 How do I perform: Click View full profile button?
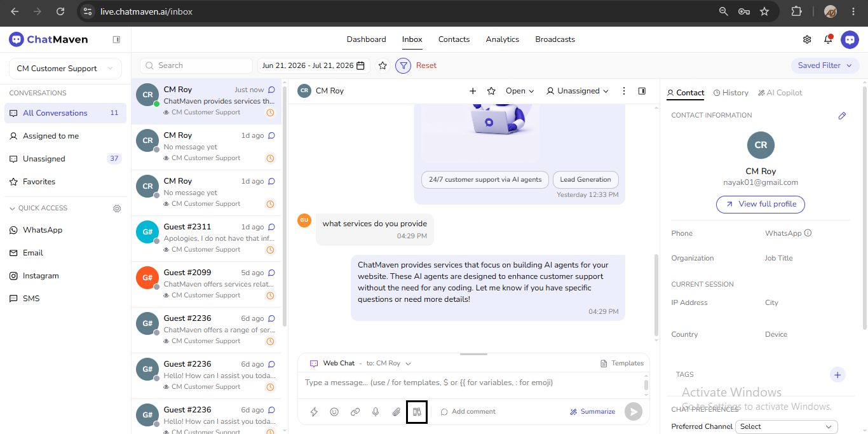(x=761, y=204)
